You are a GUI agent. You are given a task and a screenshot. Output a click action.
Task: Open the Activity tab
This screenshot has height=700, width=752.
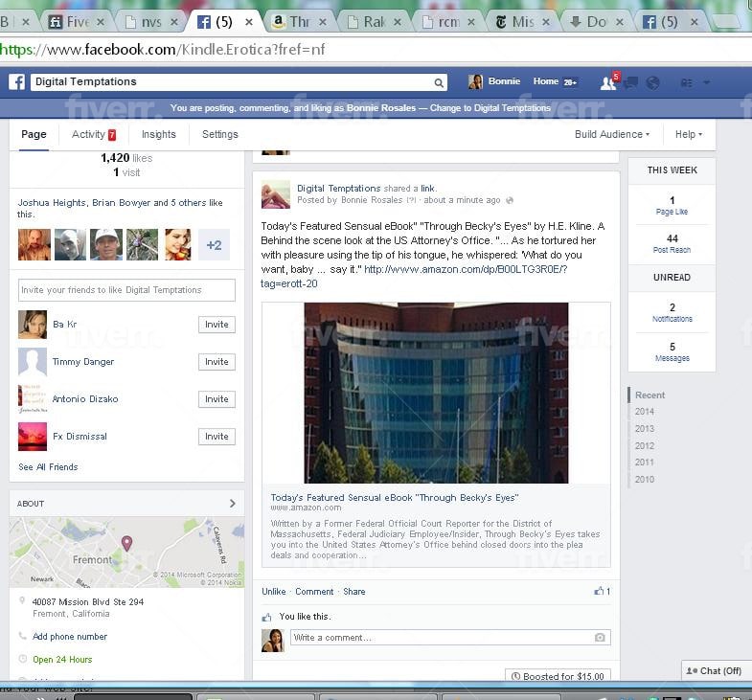click(x=88, y=134)
